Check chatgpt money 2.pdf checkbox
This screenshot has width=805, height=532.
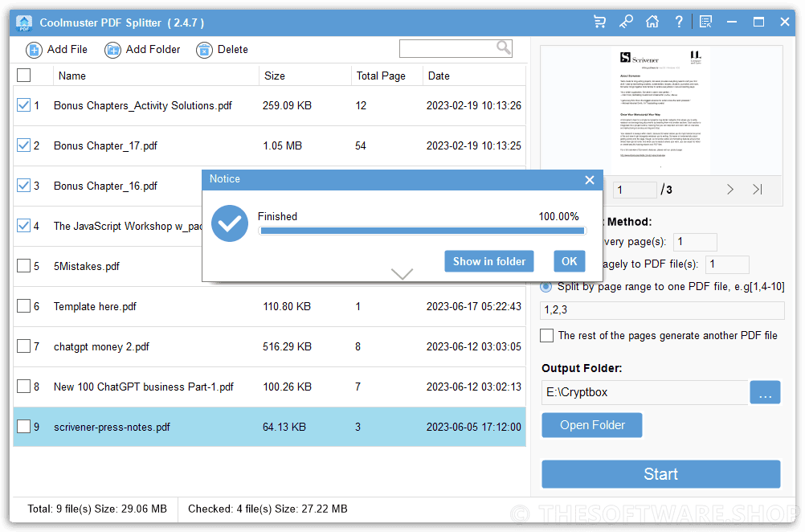23,346
